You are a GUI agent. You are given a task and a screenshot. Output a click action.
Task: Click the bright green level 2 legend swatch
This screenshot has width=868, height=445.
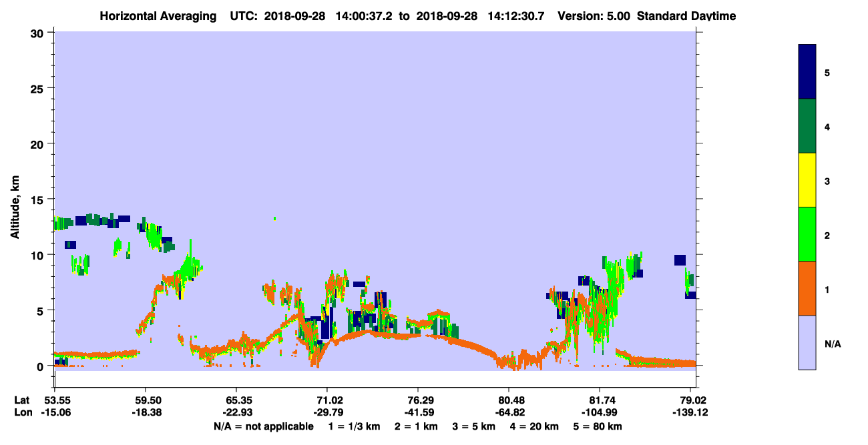pos(807,234)
